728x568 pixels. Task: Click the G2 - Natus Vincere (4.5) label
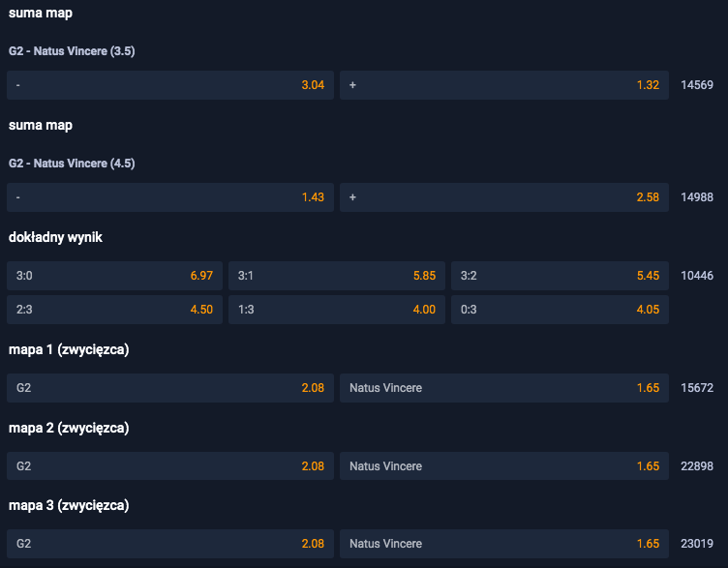72,164
